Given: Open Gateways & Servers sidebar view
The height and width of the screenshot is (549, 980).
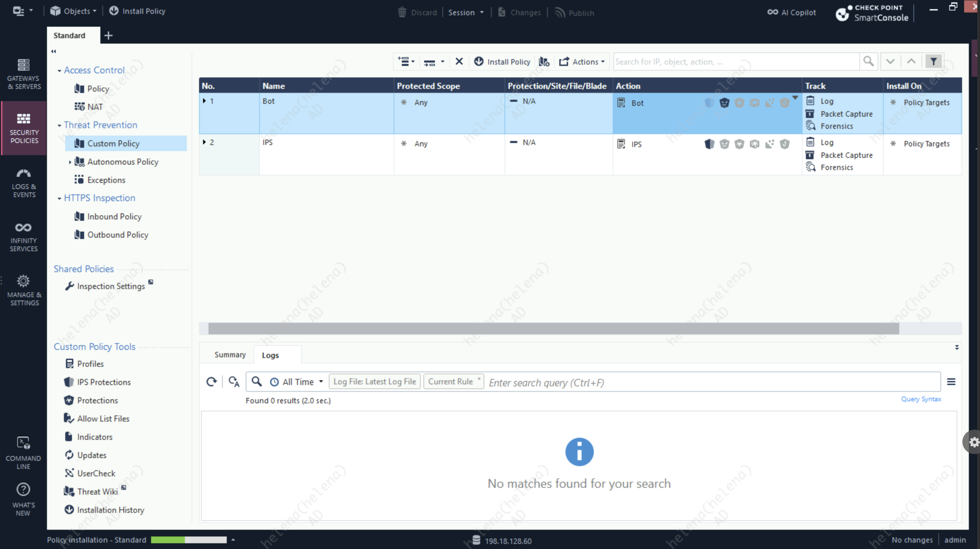Looking at the screenshot, I should [24, 73].
